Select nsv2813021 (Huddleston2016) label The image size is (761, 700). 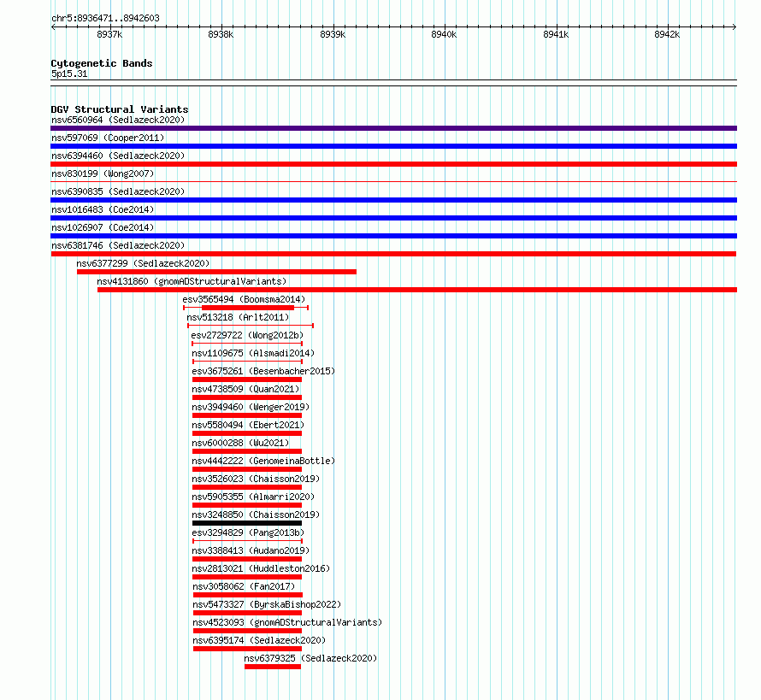(x=261, y=568)
